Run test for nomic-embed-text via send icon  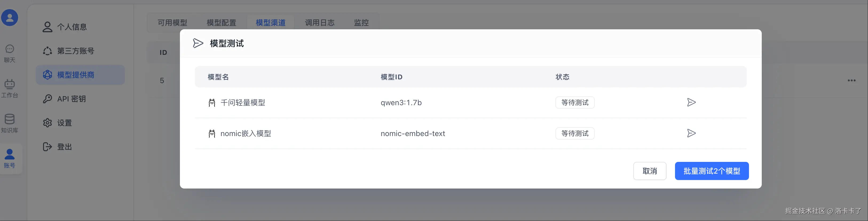tap(691, 133)
